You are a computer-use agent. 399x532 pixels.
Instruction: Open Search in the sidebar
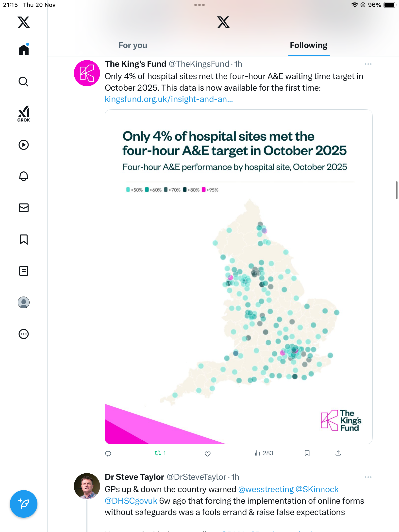pos(24,82)
